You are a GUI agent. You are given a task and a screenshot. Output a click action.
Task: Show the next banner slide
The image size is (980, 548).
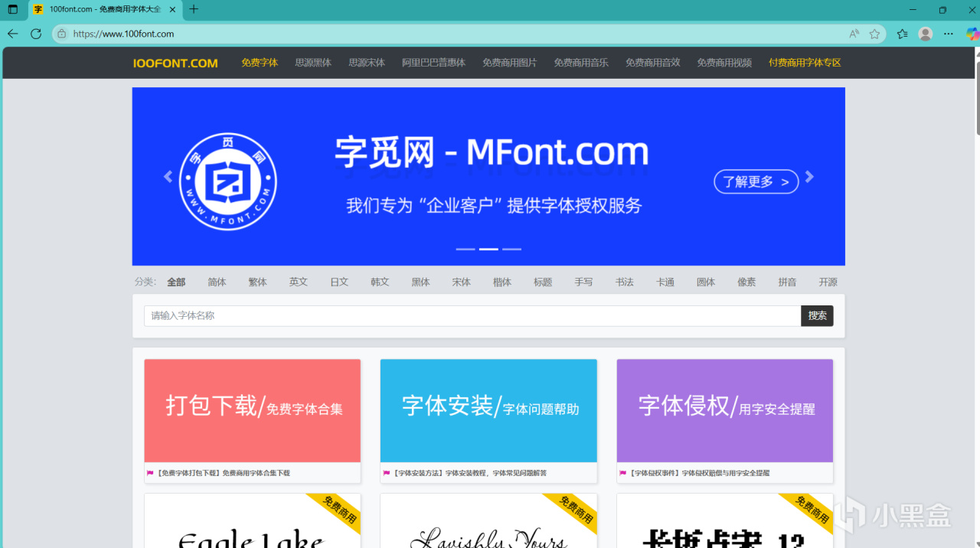809,177
